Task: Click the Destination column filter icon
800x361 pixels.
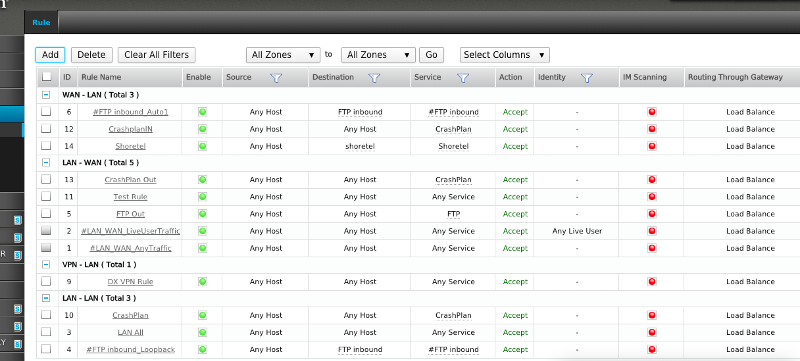Action: click(374, 78)
